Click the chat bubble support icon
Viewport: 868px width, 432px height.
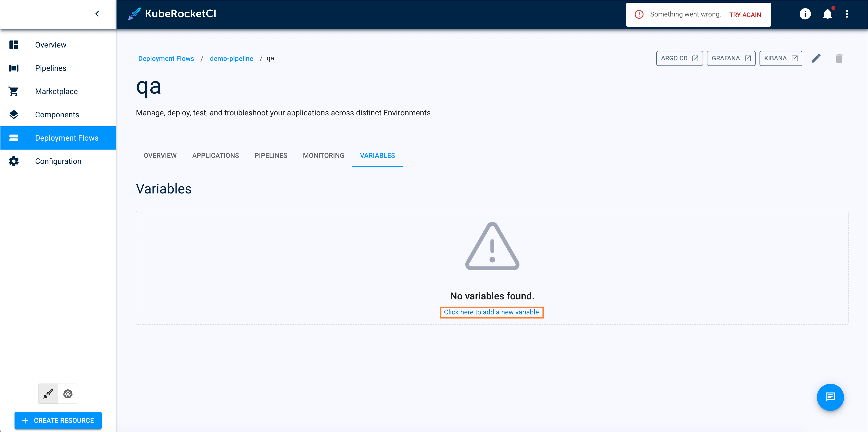(x=830, y=397)
